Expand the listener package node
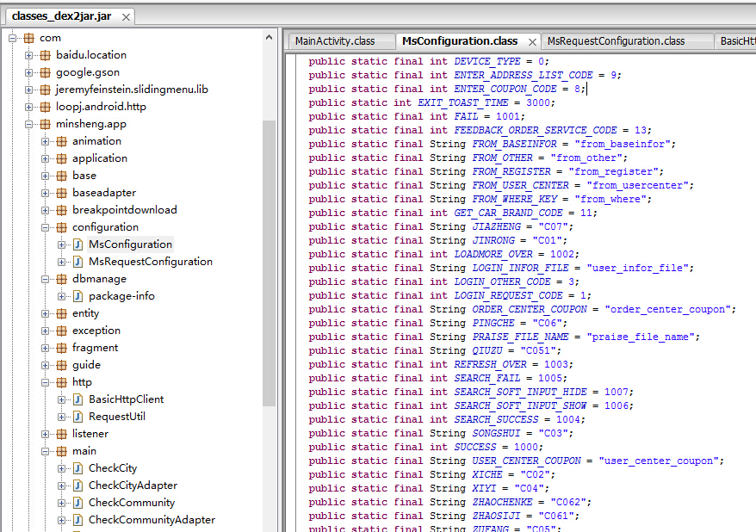The height and width of the screenshot is (532, 756). click(x=46, y=434)
